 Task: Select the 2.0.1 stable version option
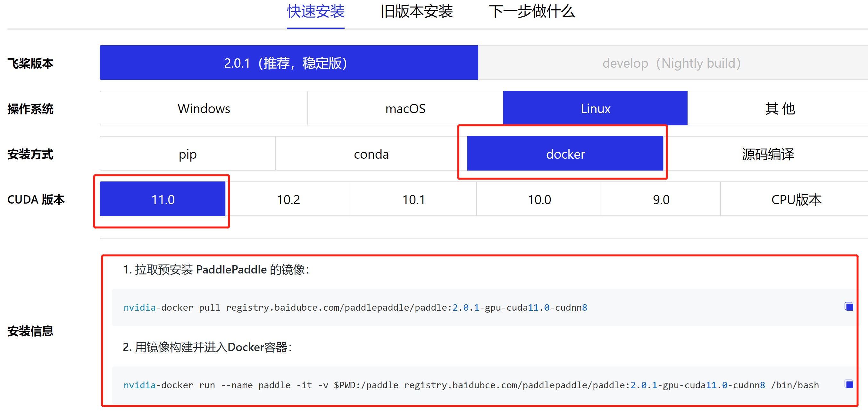tap(288, 63)
